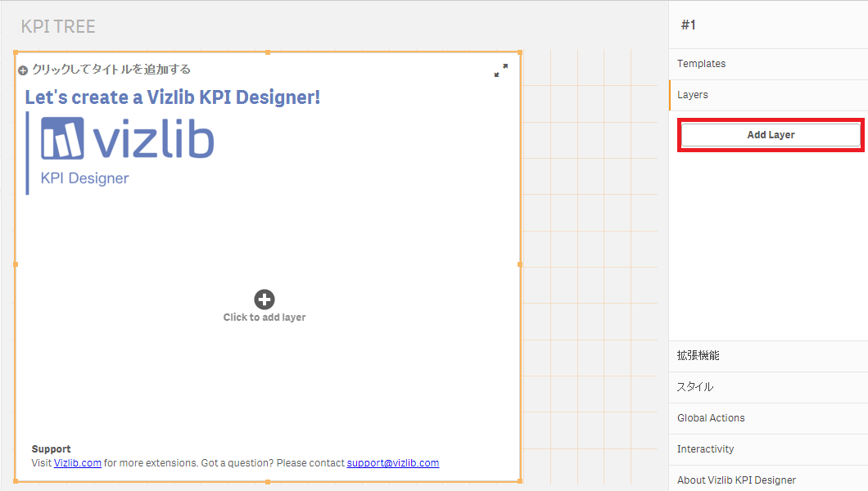Open the Templates section

pyautogui.click(x=768, y=64)
